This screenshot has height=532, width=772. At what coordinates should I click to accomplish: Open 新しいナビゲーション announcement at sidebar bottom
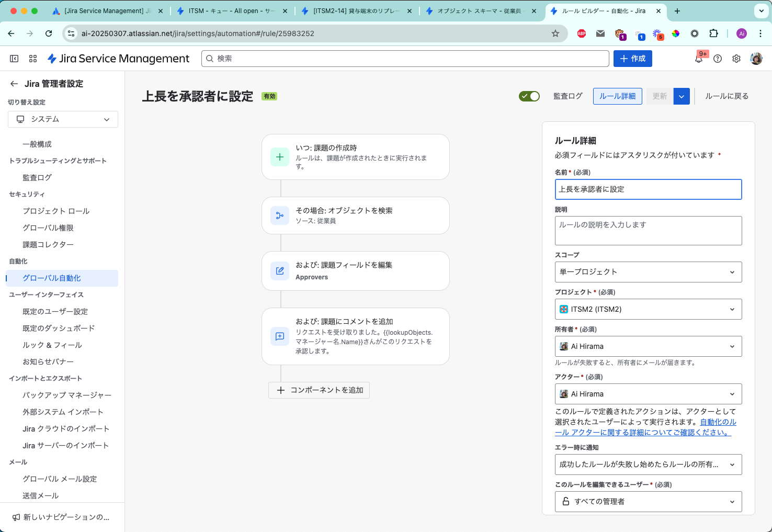(61, 517)
